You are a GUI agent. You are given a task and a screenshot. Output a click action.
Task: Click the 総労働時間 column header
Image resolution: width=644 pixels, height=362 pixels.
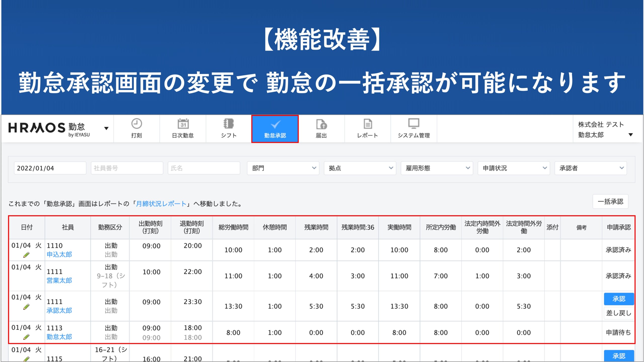[x=233, y=227]
